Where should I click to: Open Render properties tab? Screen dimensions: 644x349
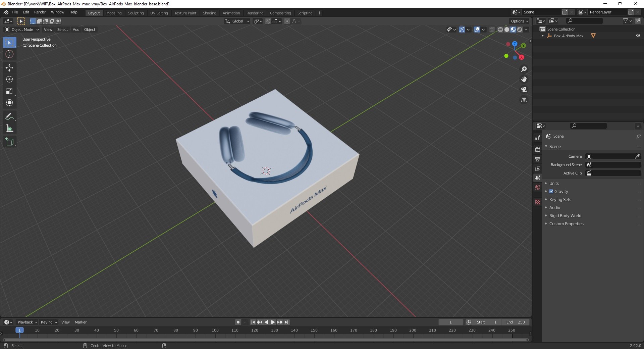point(538,149)
